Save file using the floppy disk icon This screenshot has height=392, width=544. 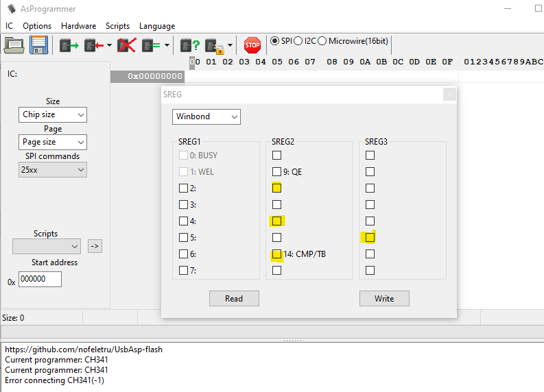click(x=38, y=45)
